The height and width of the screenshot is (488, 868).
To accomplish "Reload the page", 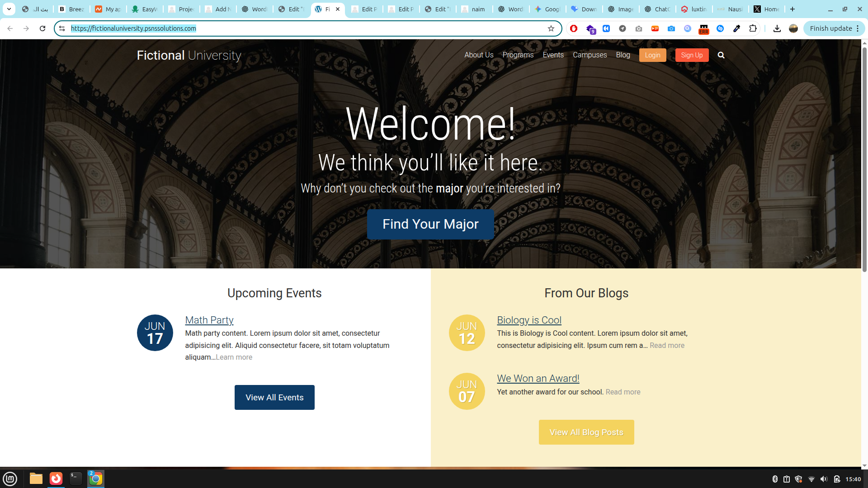I will point(42,28).
